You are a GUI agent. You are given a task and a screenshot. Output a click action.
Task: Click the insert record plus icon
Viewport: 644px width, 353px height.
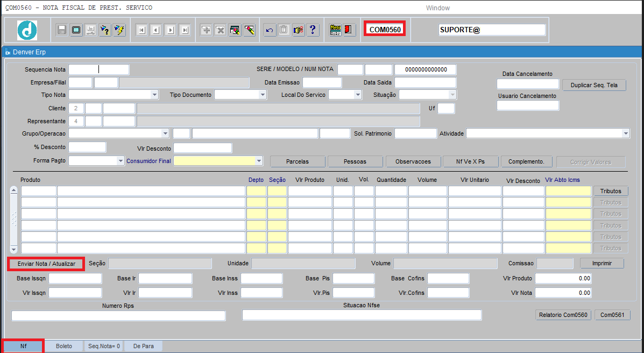tap(206, 30)
